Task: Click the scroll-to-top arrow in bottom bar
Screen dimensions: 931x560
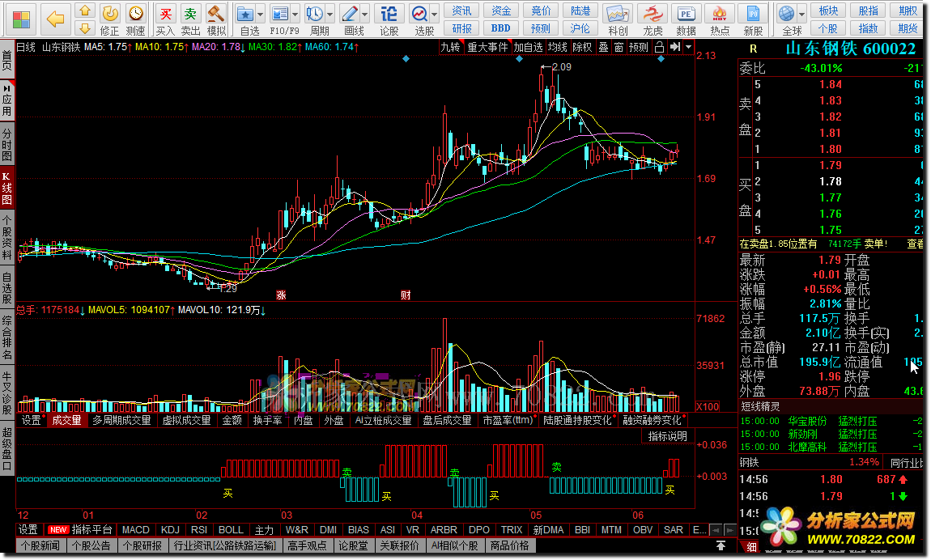Action: [721, 545]
